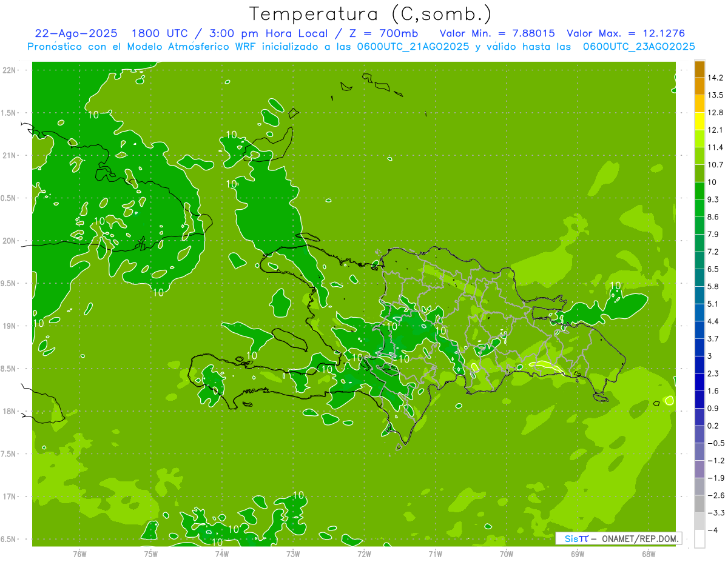Click the "22N" latitude axis label
The width and height of the screenshot is (728, 562).
click(x=9, y=70)
